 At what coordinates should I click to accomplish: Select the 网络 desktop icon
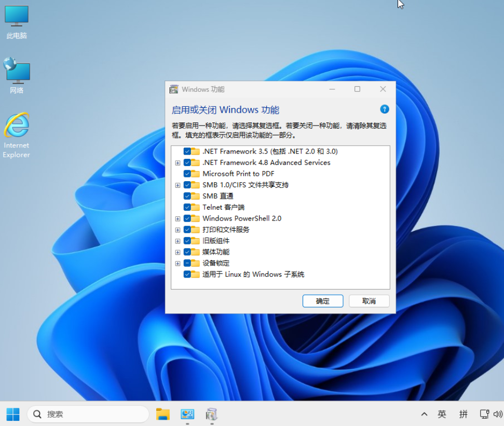[x=17, y=76]
